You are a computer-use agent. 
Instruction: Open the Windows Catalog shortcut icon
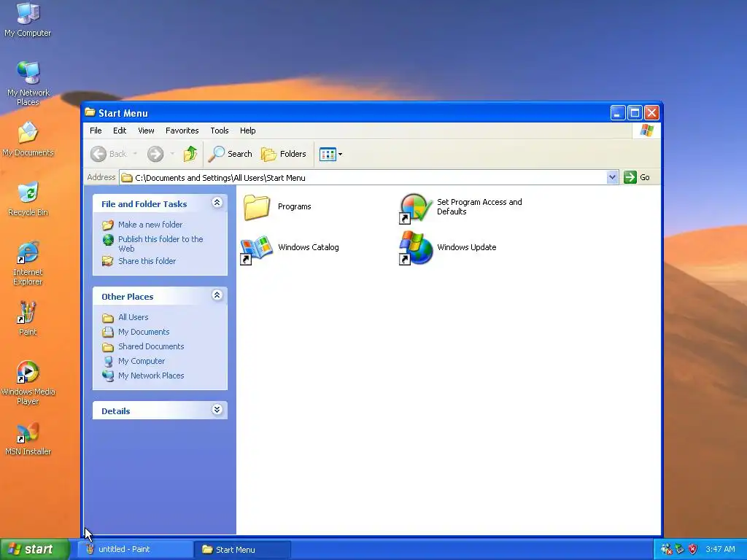[256, 249]
